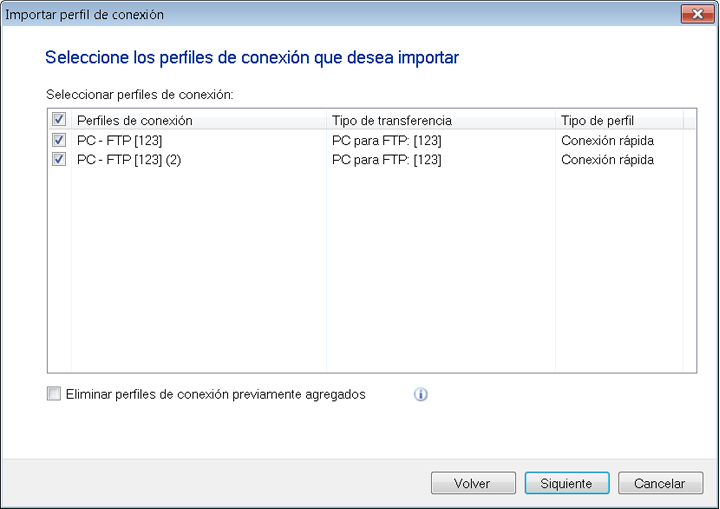Image resolution: width=720 pixels, height=509 pixels.
Task: Click the info icon beside Eliminar perfiles
Action: (x=420, y=395)
